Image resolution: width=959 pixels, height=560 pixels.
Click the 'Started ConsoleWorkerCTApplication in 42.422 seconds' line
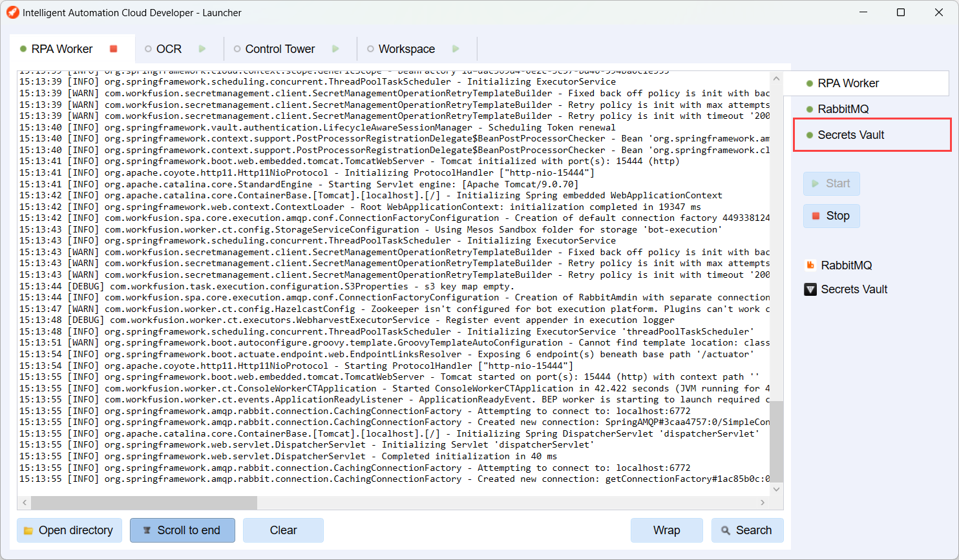point(394,388)
